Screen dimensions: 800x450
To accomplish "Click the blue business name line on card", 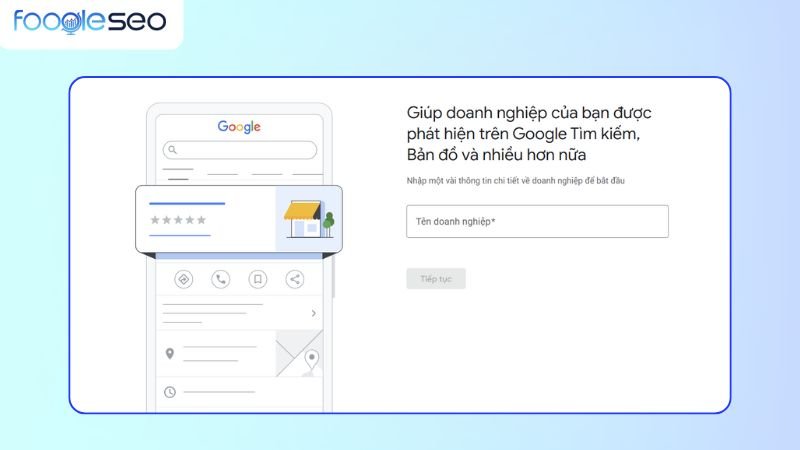I will click(187, 203).
